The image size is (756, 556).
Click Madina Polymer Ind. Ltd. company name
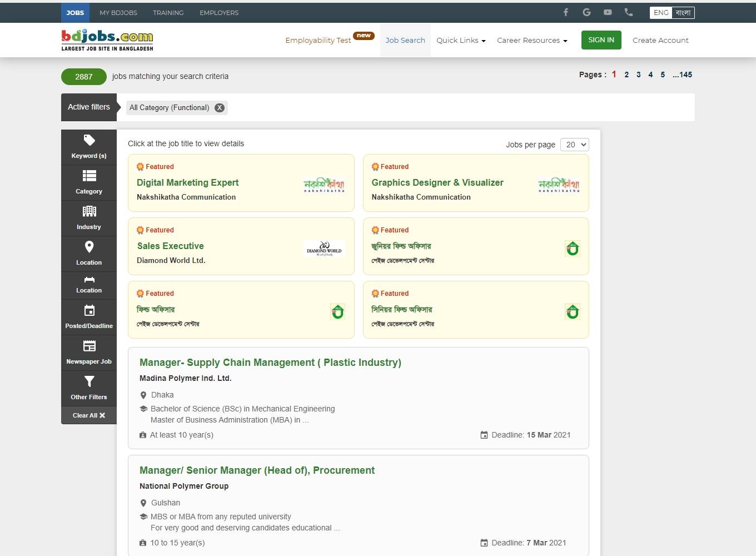click(185, 378)
